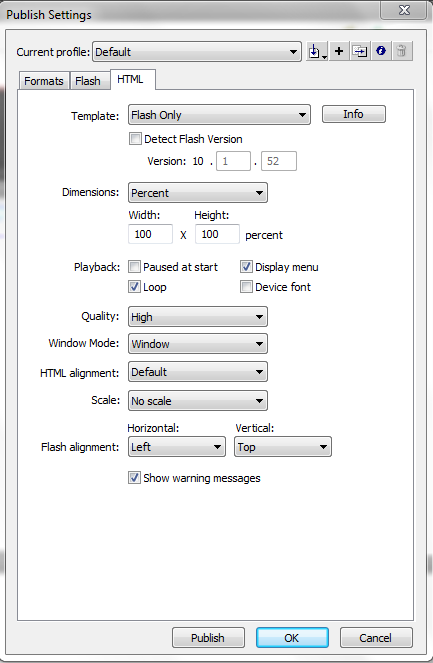Expand the Quality dropdown
The image size is (433, 663).
(198, 317)
